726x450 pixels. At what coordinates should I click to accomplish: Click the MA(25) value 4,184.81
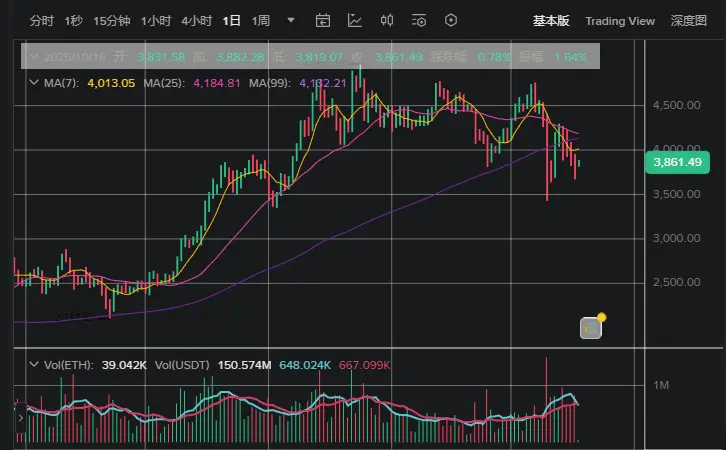[x=217, y=83]
